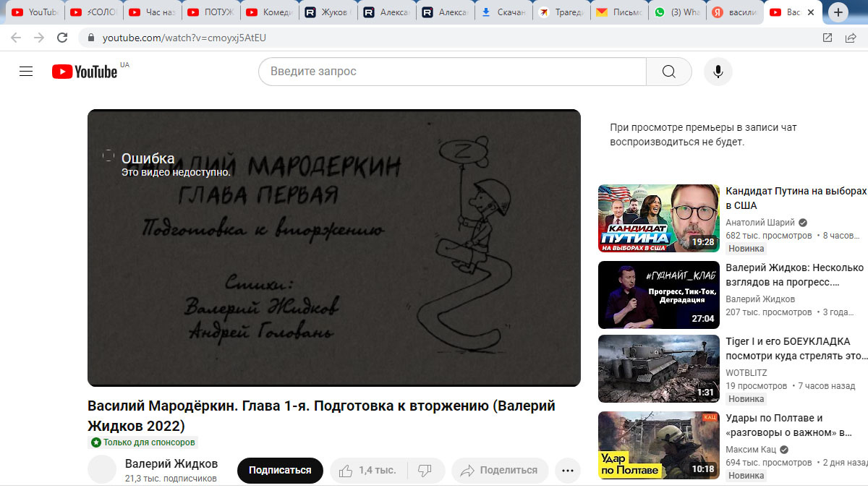Open the "Несколько взглядов на прогресс" video title
Screen dimensions: 868x488
coord(795,275)
